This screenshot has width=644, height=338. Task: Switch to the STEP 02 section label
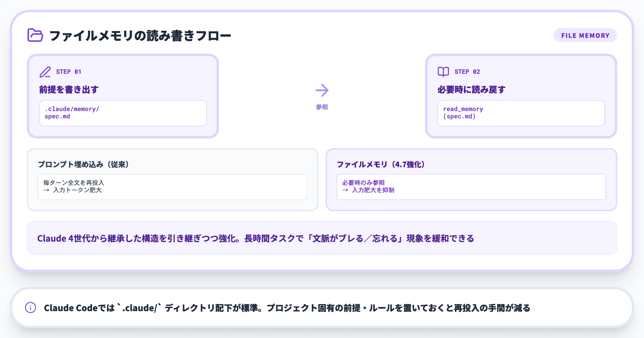click(467, 71)
